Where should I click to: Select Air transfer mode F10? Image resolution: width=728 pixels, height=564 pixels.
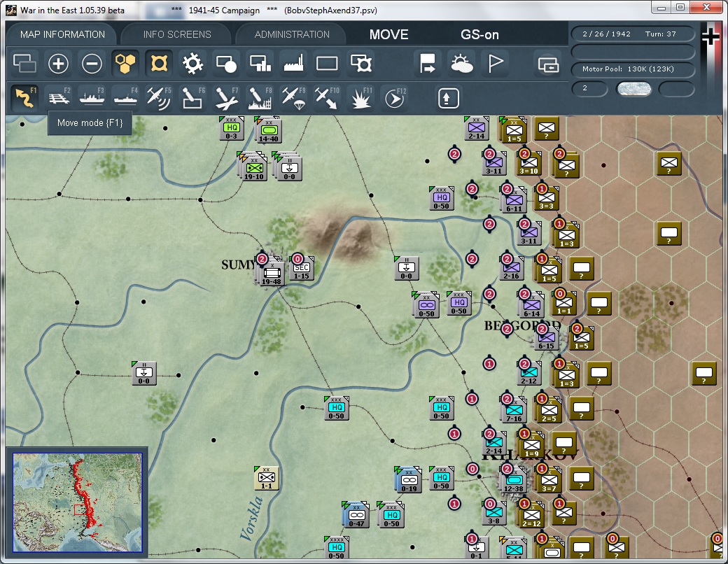click(x=327, y=97)
